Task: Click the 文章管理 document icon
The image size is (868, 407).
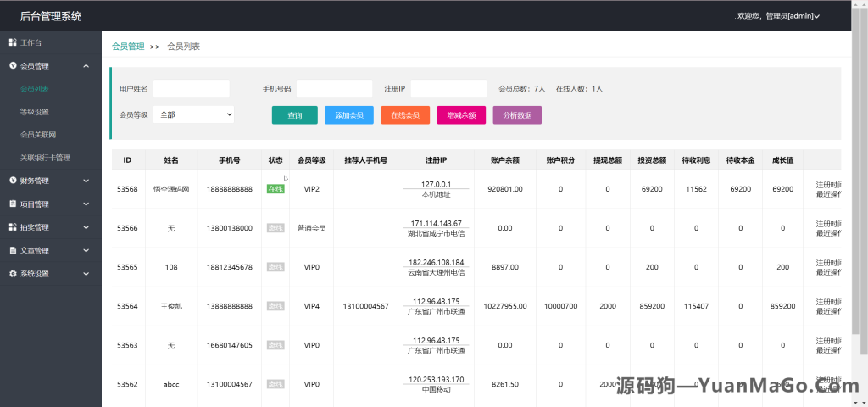Action: [13, 250]
